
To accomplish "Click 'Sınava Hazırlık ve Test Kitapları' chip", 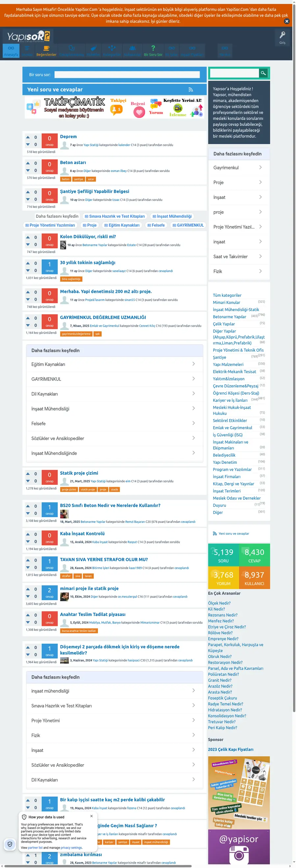I will pyautogui.click(x=115, y=216).
